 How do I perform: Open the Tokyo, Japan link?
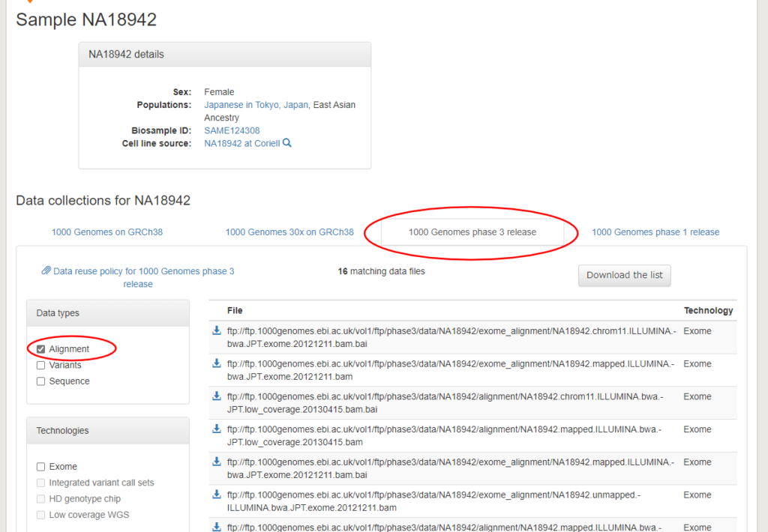click(281, 105)
